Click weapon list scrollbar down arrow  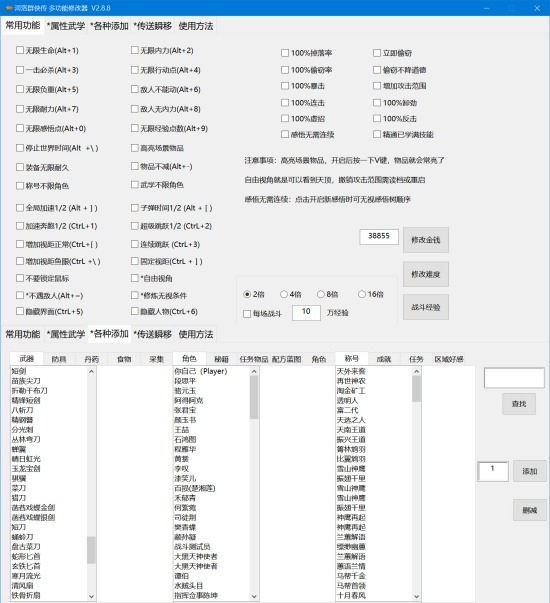[x=91, y=596]
